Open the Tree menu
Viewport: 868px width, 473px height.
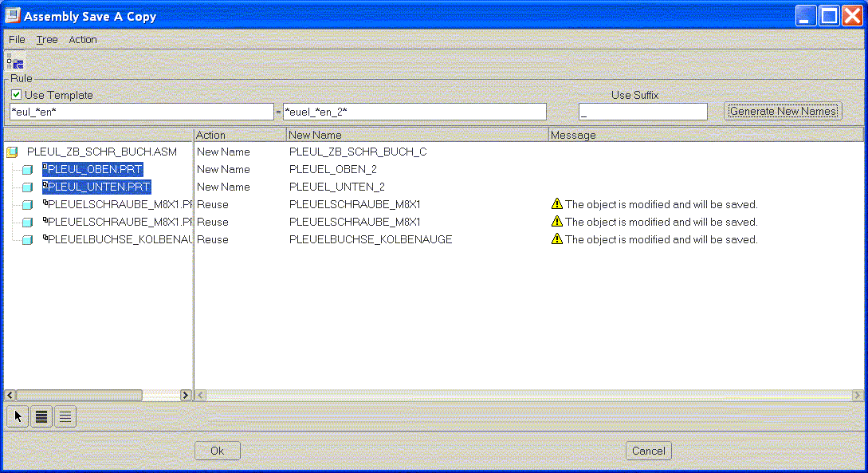pos(47,39)
